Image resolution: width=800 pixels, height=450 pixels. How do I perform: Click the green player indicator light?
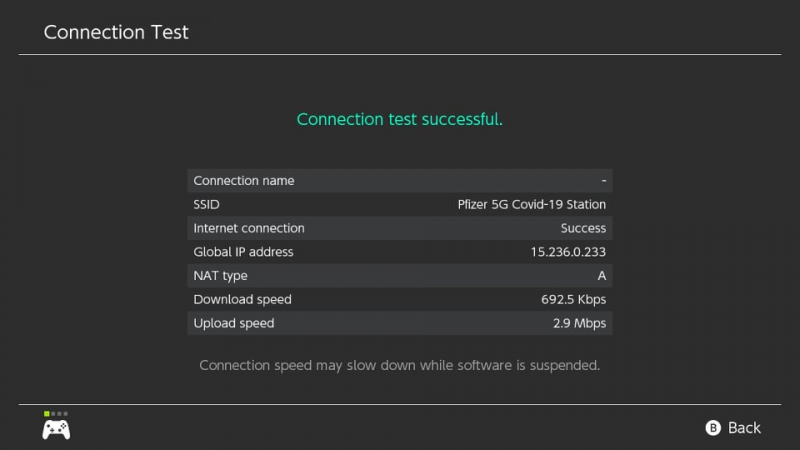(46, 414)
